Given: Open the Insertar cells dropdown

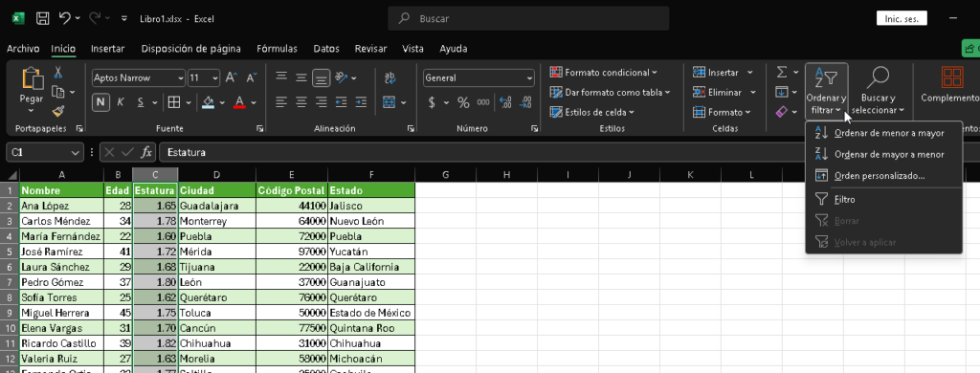Looking at the screenshot, I should coord(750,73).
